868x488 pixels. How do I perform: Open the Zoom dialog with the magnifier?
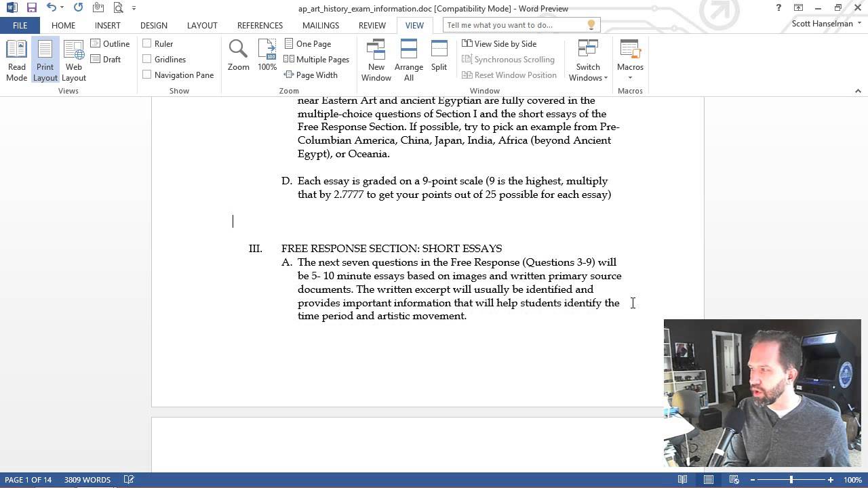pyautogui.click(x=239, y=56)
